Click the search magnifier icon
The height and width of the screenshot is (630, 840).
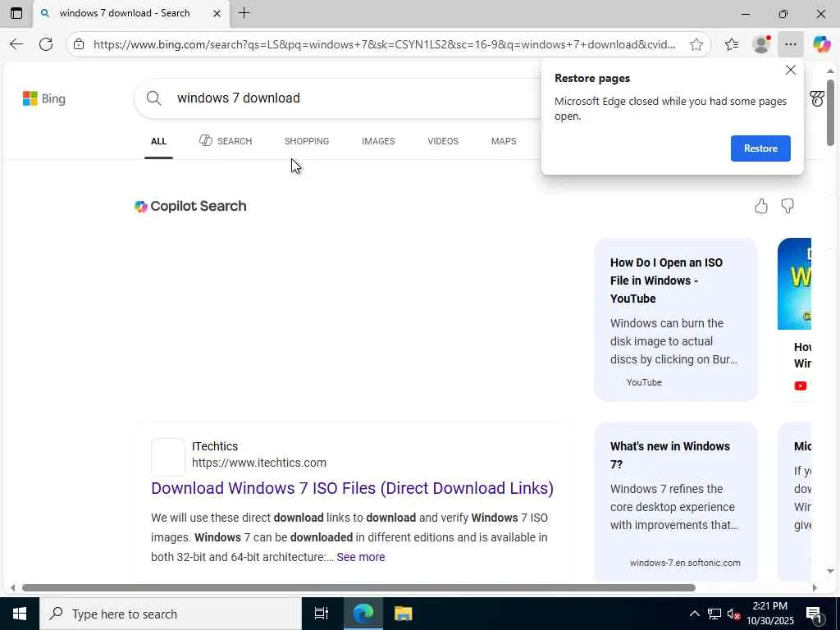click(x=153, y=98)
